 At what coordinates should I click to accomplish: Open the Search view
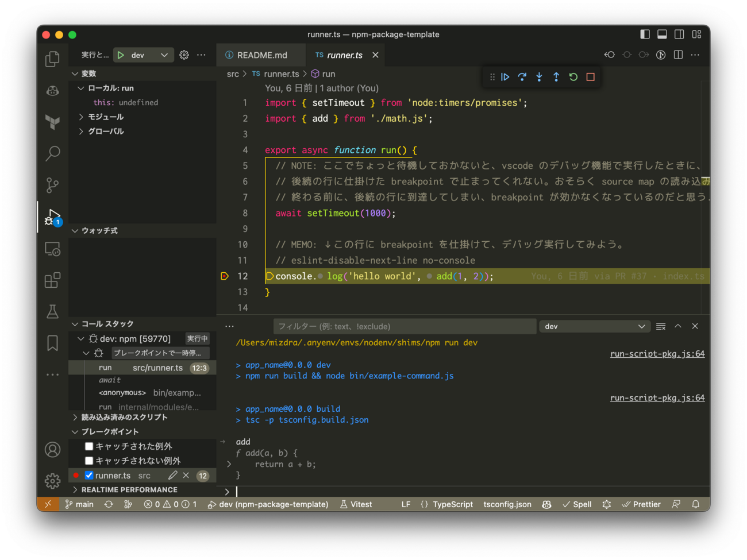coord(52,153)
